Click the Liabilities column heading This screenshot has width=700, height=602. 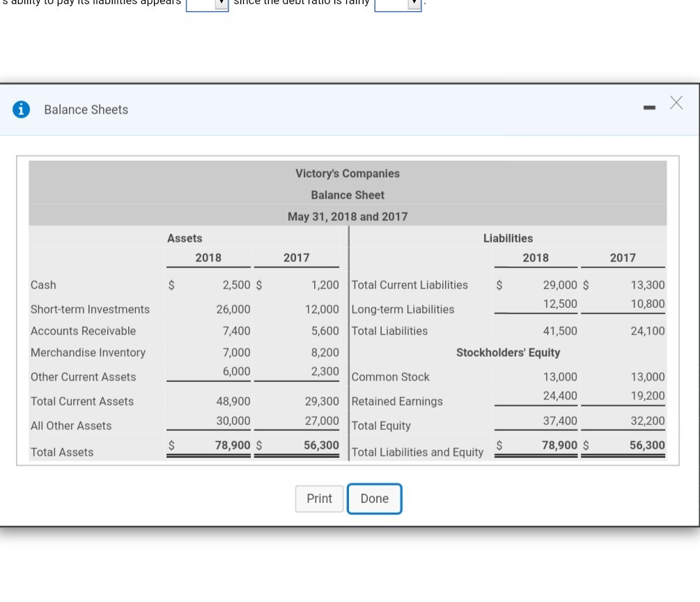pos(508,238)
